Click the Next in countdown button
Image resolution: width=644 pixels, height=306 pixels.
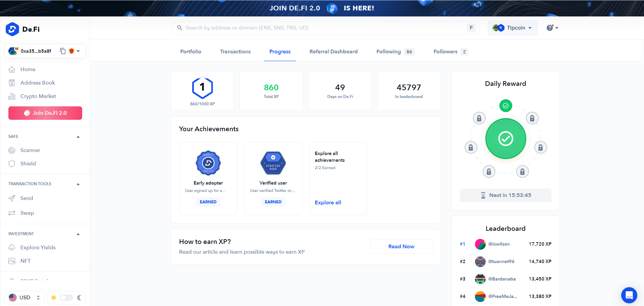tap(505, 195)
